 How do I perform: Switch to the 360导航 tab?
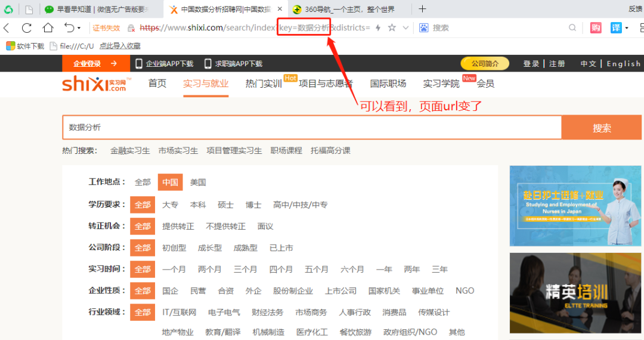coord(349,9)
